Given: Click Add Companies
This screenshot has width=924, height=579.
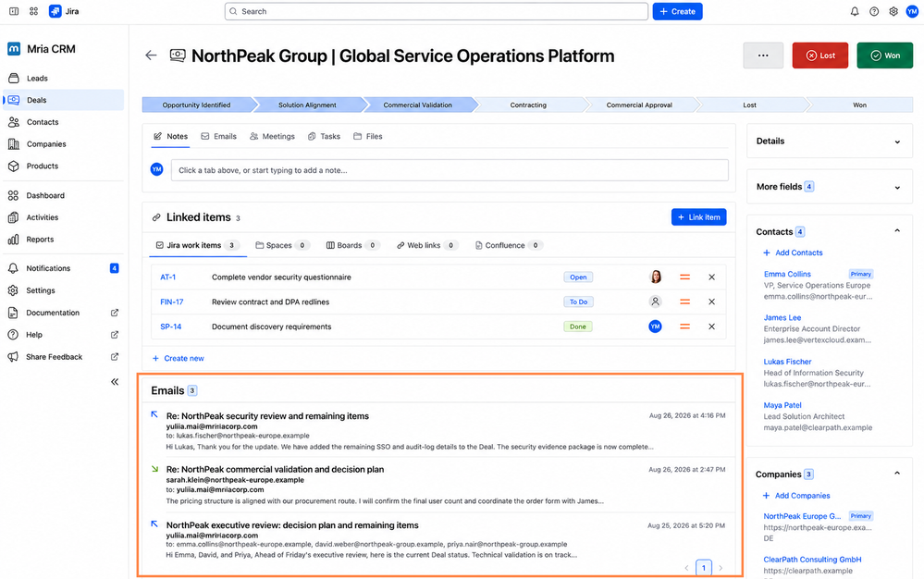Looking at the screenshot, I should 796,496.
